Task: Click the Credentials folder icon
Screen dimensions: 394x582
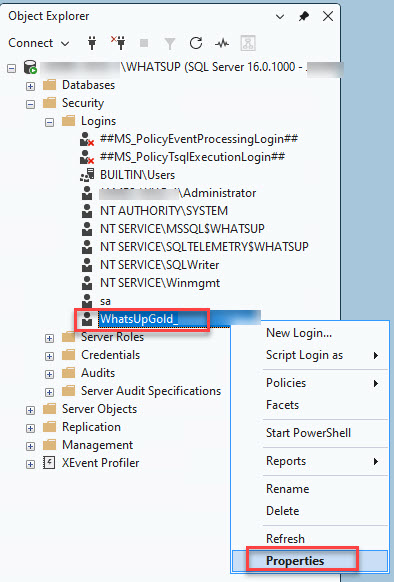Action: point(68,354)
